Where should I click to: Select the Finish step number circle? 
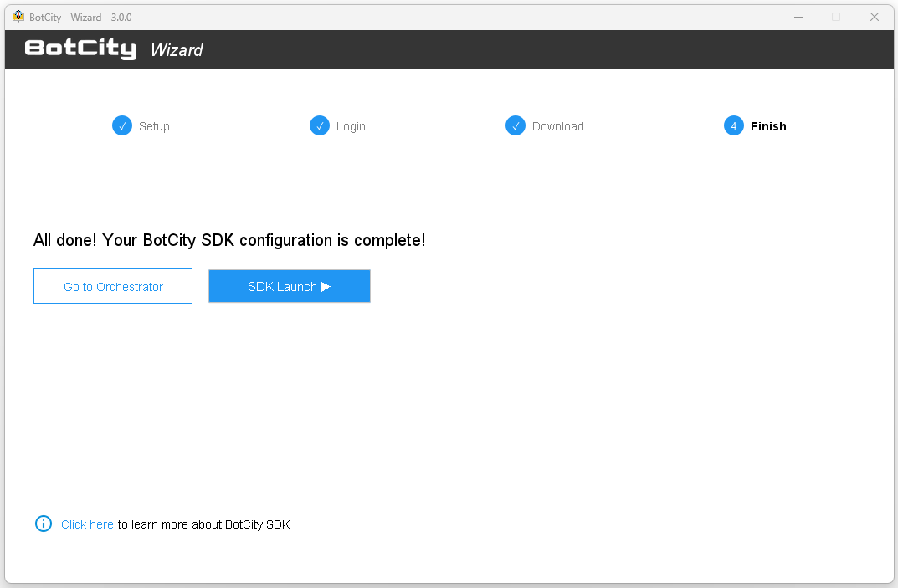pyautogui.click(x=733, y=125)
